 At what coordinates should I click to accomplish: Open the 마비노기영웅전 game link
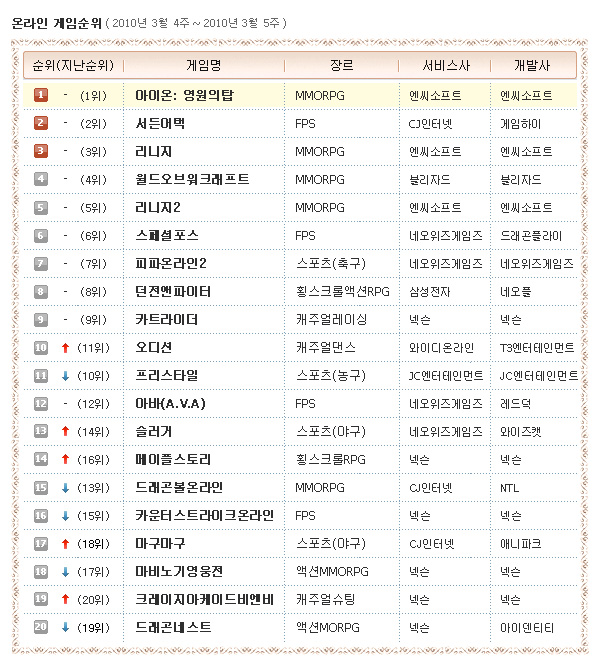(x=179, y=571)
